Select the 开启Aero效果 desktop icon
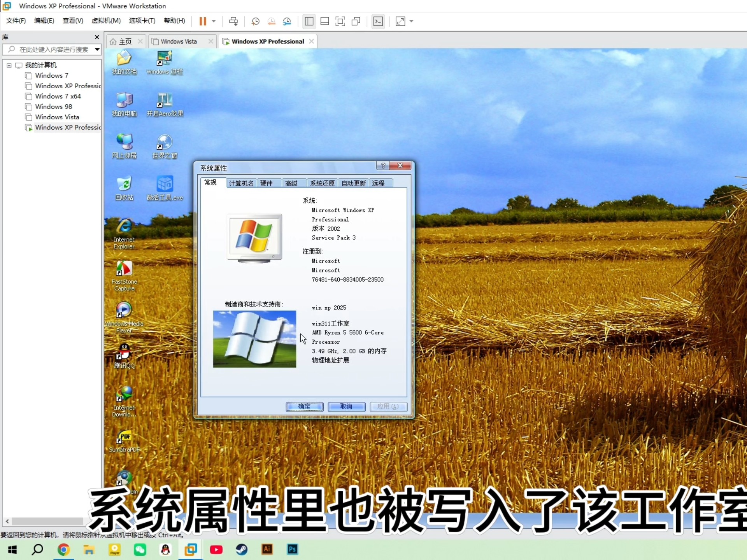 (165, 104)
